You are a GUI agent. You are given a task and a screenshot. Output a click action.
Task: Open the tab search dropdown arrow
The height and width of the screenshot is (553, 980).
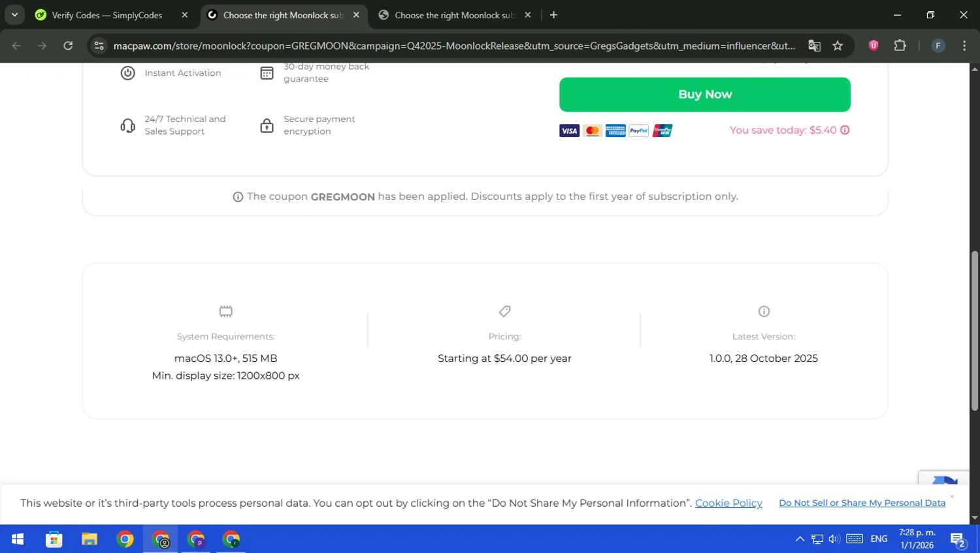pos(14,15)
